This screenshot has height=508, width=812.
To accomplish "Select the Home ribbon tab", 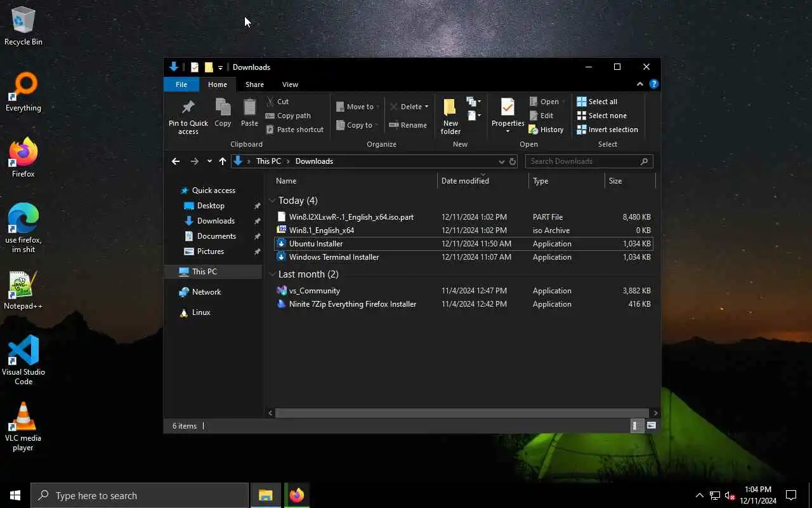I will [217, 84].
